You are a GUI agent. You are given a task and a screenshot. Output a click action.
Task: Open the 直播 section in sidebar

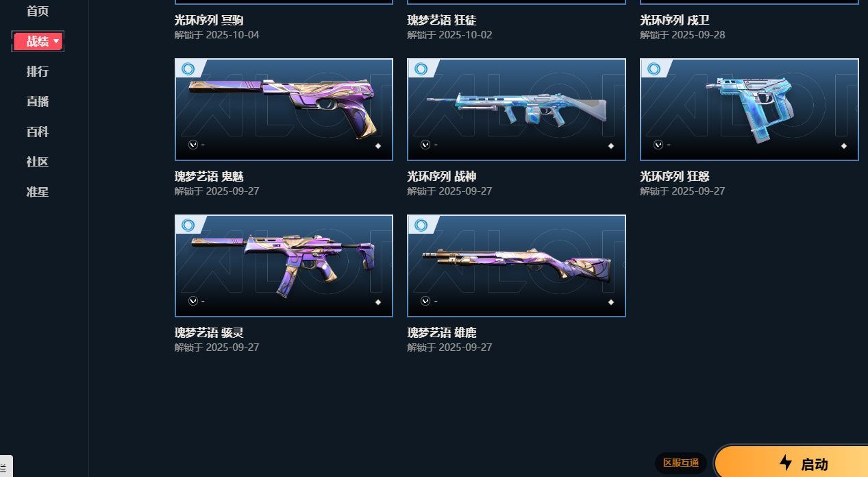tap(38, 101)
